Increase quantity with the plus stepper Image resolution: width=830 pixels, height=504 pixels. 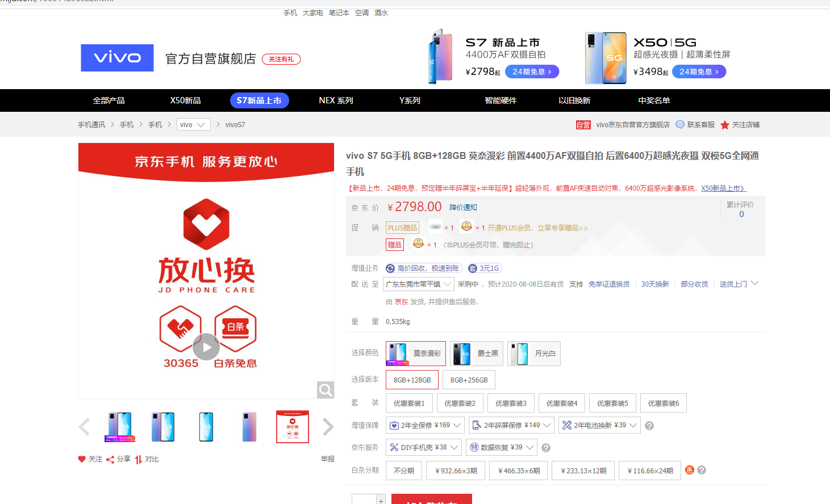click(x=381, y=500)
